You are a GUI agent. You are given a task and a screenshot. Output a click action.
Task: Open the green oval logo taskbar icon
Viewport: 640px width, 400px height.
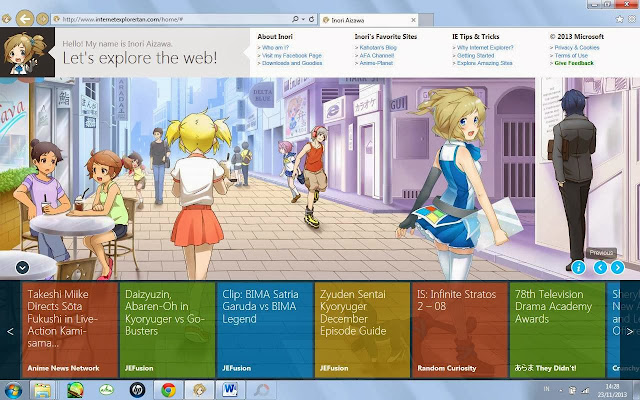(x=106, y=390)
